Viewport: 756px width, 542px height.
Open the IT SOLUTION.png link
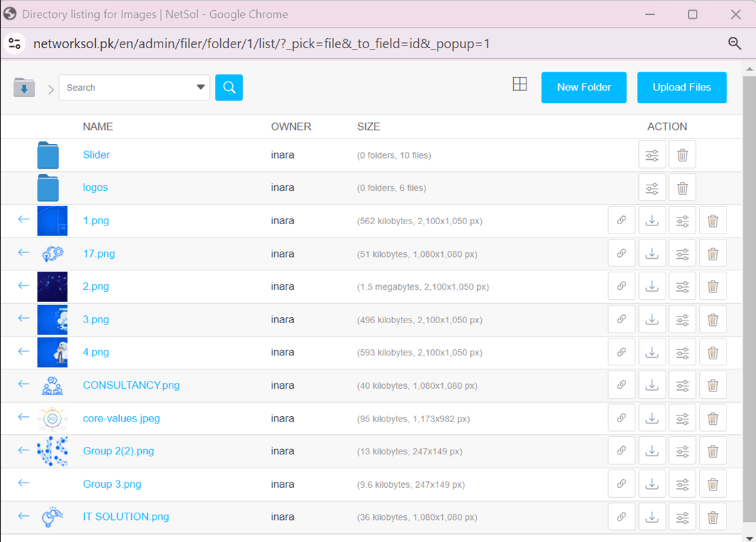(126, 517)
